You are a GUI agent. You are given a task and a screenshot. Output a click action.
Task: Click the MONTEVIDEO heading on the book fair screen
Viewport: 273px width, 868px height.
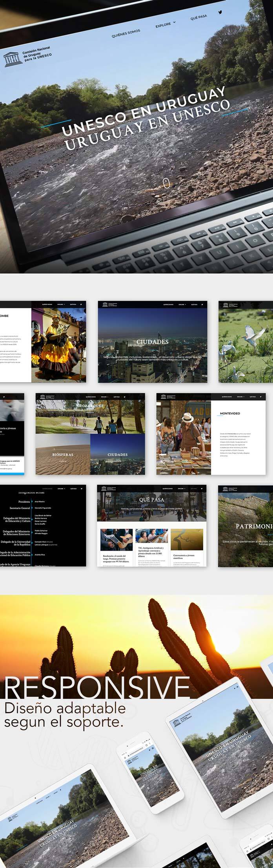[x=230, y=414]
